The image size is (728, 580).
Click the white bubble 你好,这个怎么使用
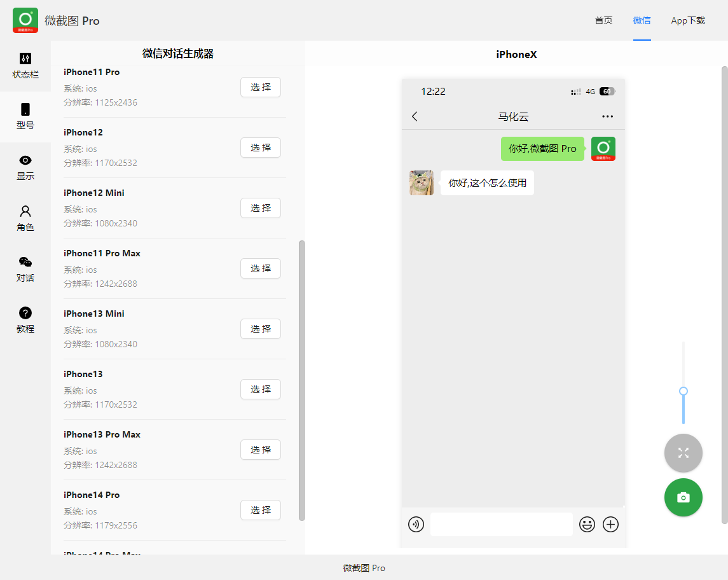pos(487,183)
